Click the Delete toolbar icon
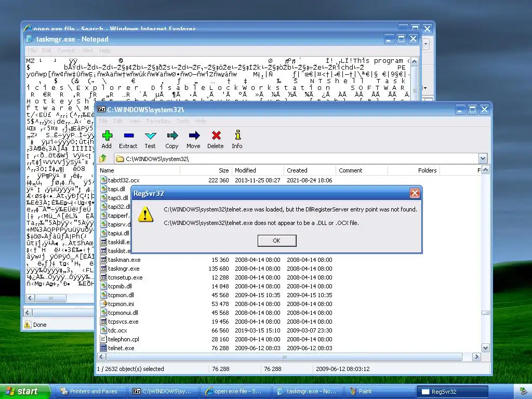 click(216, 136)
